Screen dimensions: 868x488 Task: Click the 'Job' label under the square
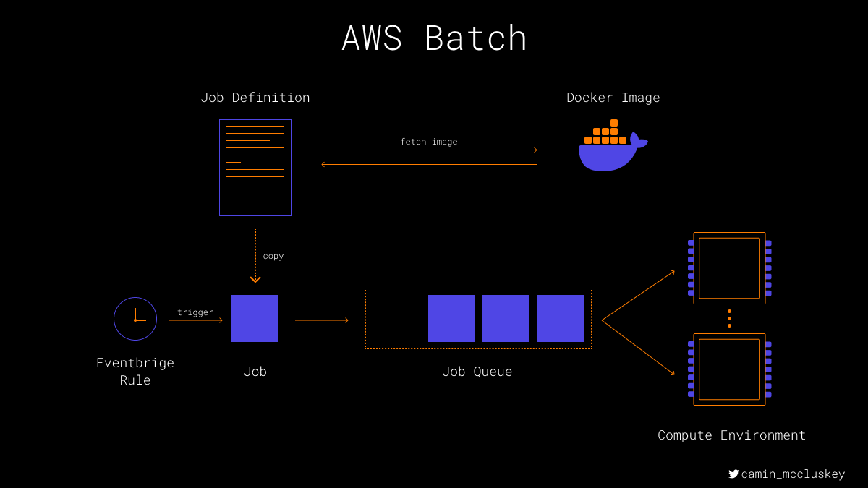255,372
